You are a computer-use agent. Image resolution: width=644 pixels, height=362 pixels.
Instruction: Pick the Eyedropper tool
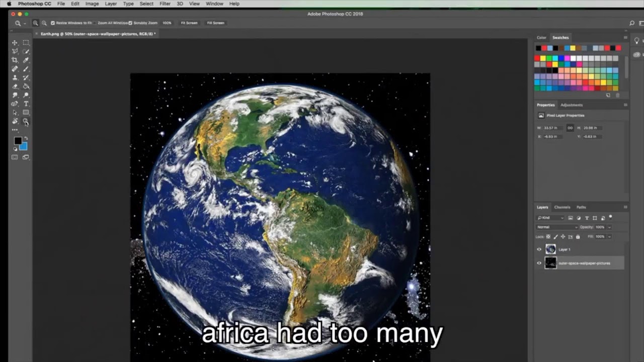click(x=26, y=60)
